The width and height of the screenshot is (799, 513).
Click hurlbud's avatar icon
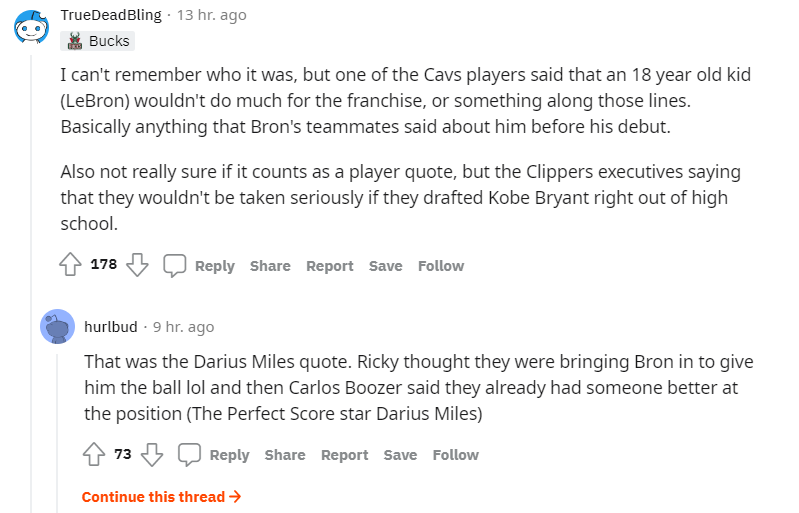pos(57,326)
